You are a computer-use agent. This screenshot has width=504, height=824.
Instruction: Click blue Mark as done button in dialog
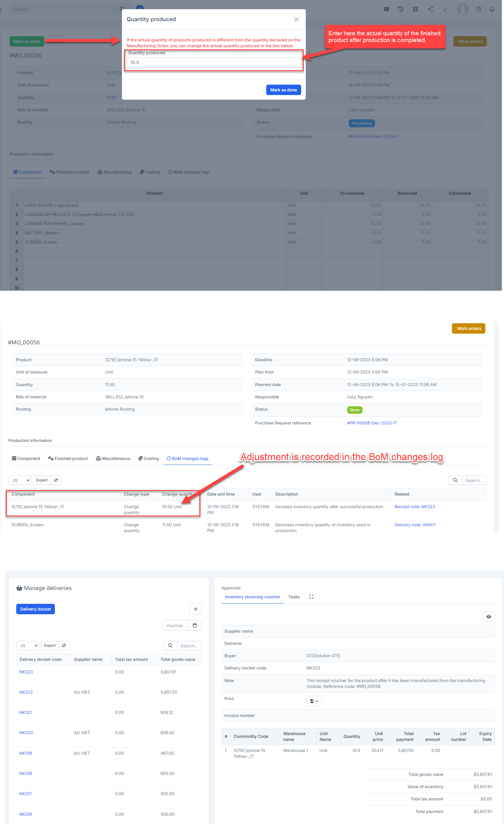point(283,90)
